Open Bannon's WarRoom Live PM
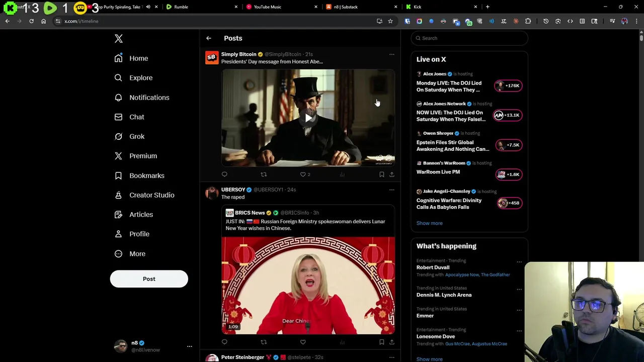Screen dimensions: 644x362 438,172
